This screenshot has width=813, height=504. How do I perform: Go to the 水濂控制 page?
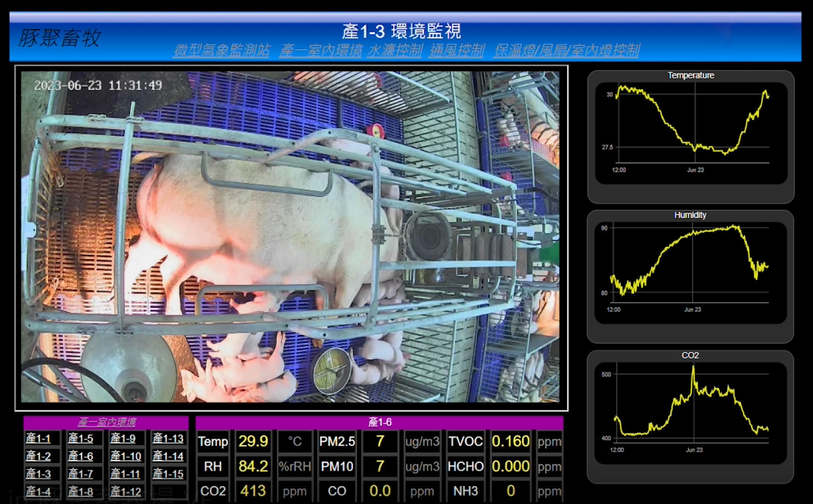(395, 51)
